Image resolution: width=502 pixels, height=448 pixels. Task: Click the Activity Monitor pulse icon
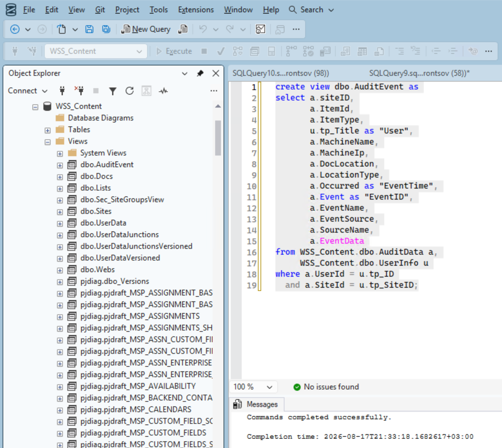(x=163, y=91)
